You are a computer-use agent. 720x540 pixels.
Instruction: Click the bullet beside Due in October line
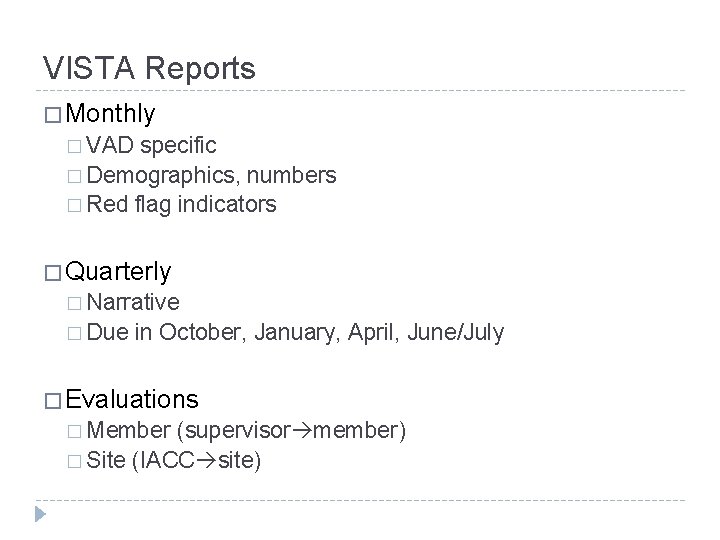coord(74,333)
